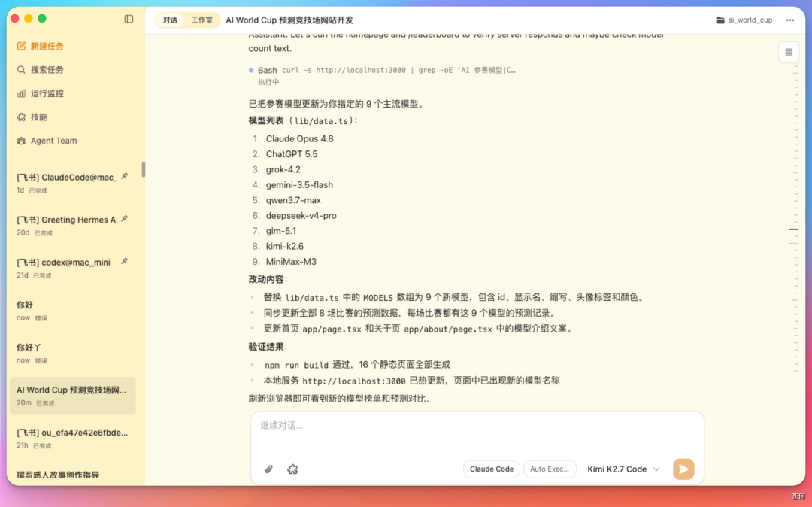Image resolution: width=812 pixels, height=507 pixels.
Task: Click the blue Bash status dot
Action: point(251,70)
